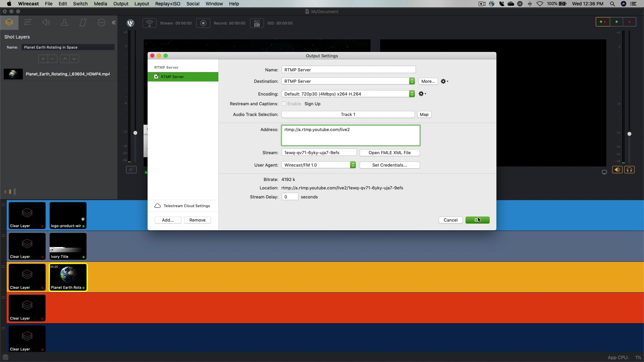
Task: Select the Planet Earth Rota shot thumbnail
Action: click(68, 277)
